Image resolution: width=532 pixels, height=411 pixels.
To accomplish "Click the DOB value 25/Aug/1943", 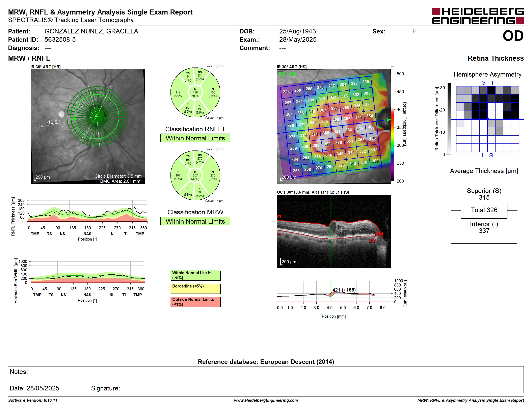I will point(297,31).
